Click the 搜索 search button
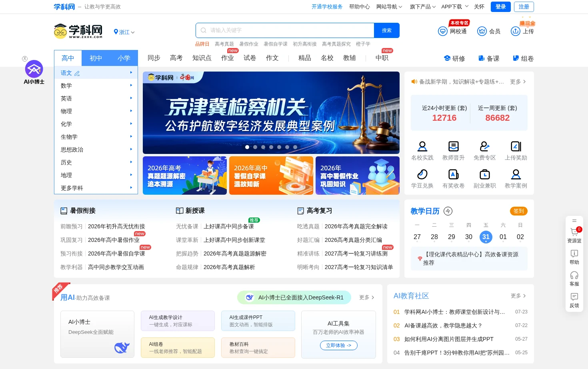This screenshot has height=369, width=588. tap(387, 30)
